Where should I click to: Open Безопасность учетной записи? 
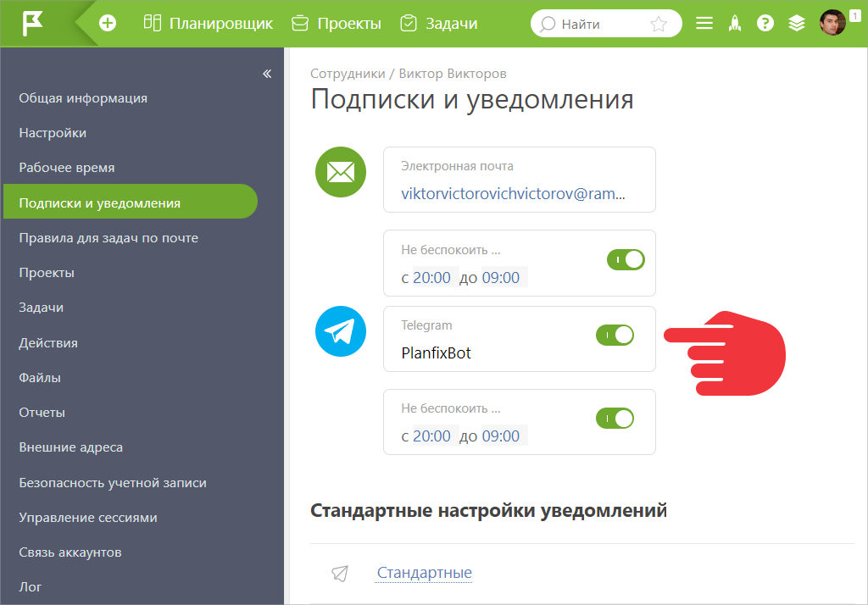(x=113, y=483)
